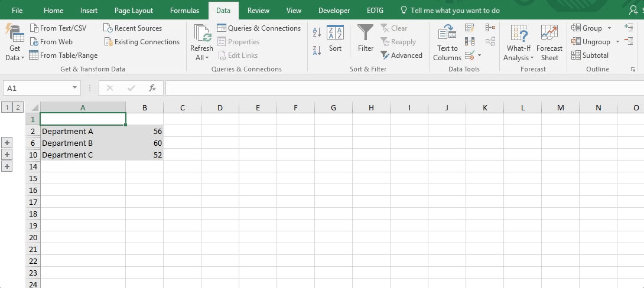Launch Text to Columns wizard

pyautogui.click(x=447, y=42)
